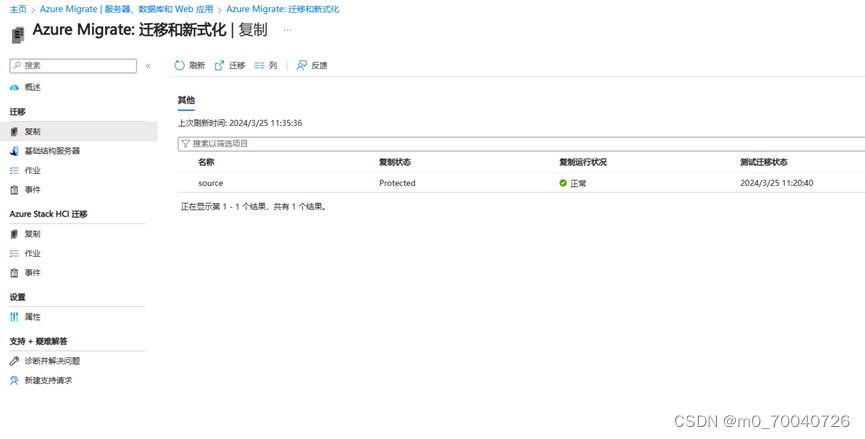
Task: Click the green 正常 status check icon
Action: point(563,183)
